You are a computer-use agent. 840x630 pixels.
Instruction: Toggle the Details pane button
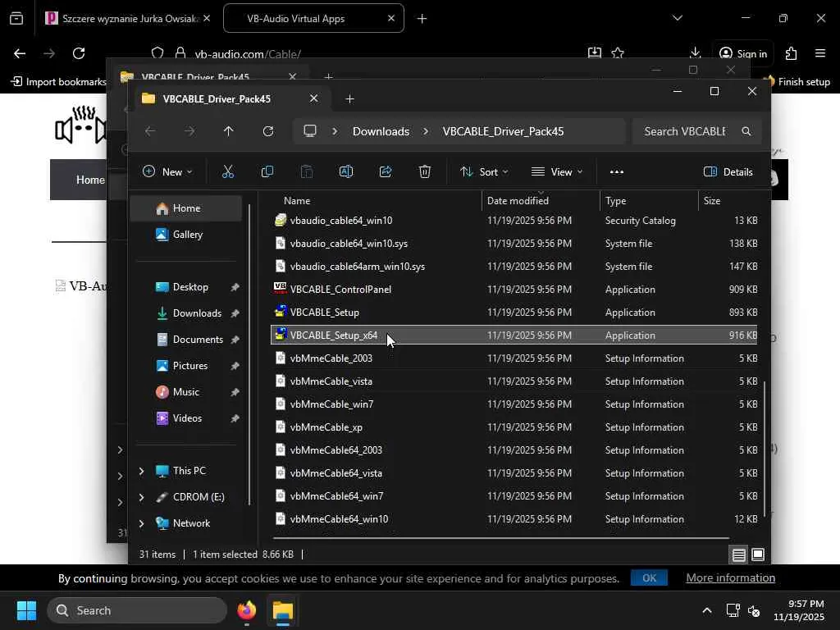pyautogui.click(x=728, y=171)
